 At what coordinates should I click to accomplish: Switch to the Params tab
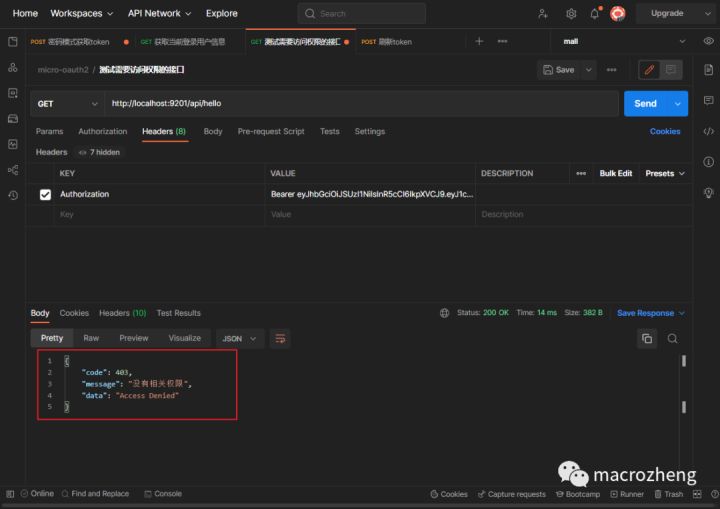(50, 131)
